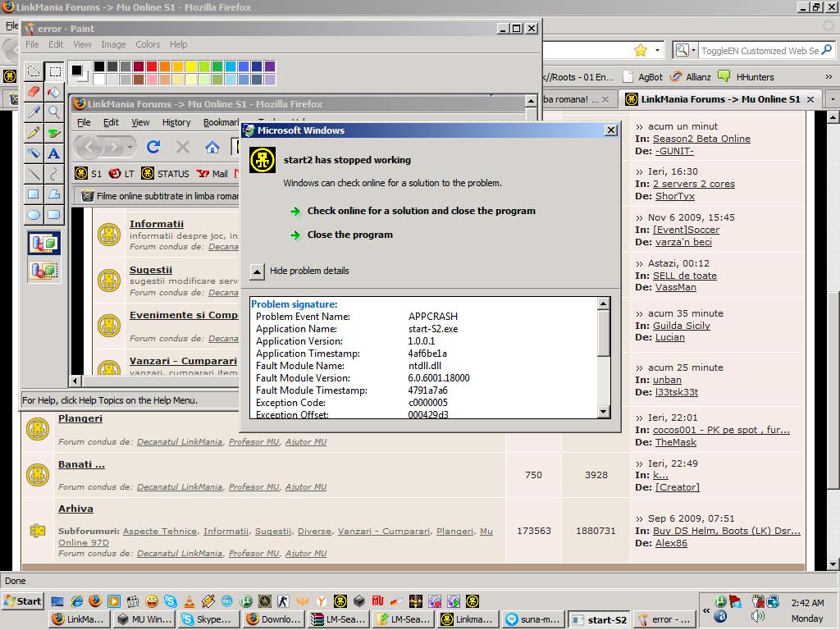
Task: Choose the Fill With Color bucket tool
Action: point(54,92)
